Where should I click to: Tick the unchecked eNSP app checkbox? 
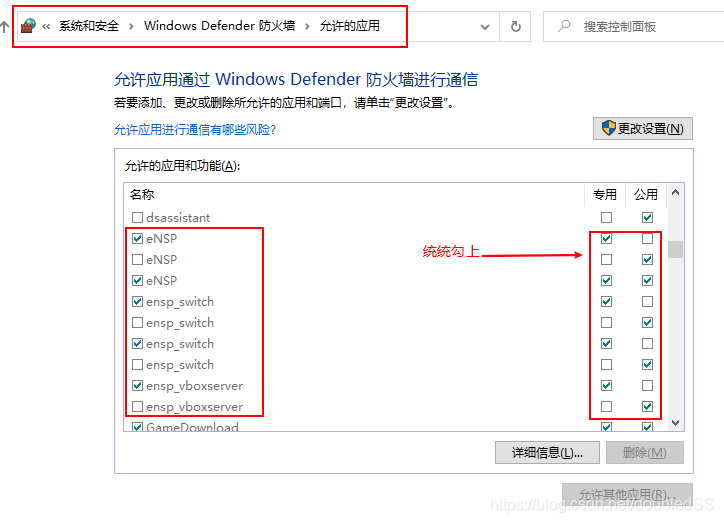pos(137,259)
